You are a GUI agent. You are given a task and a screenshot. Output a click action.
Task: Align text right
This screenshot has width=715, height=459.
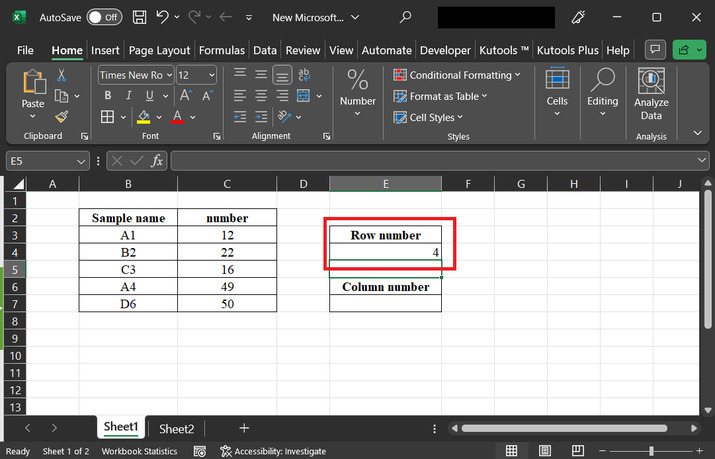[282, 96]
